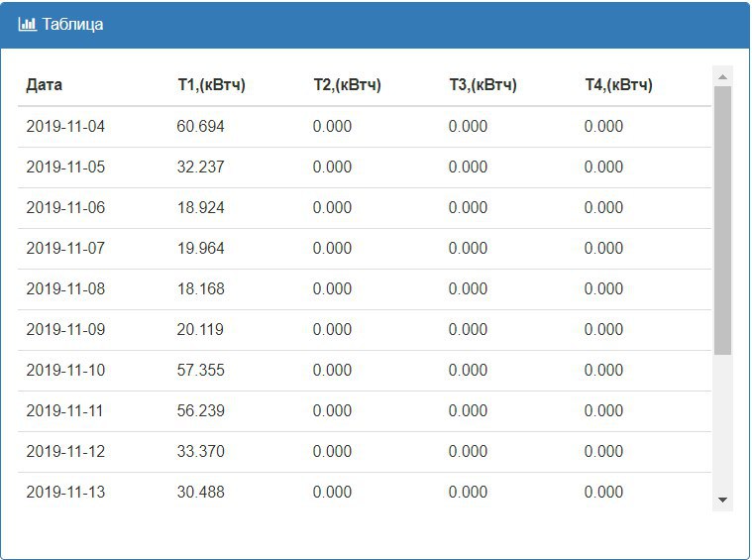Click date cell 2019-11-04
The width and height of the screenshot is (752, 560).
65,126
